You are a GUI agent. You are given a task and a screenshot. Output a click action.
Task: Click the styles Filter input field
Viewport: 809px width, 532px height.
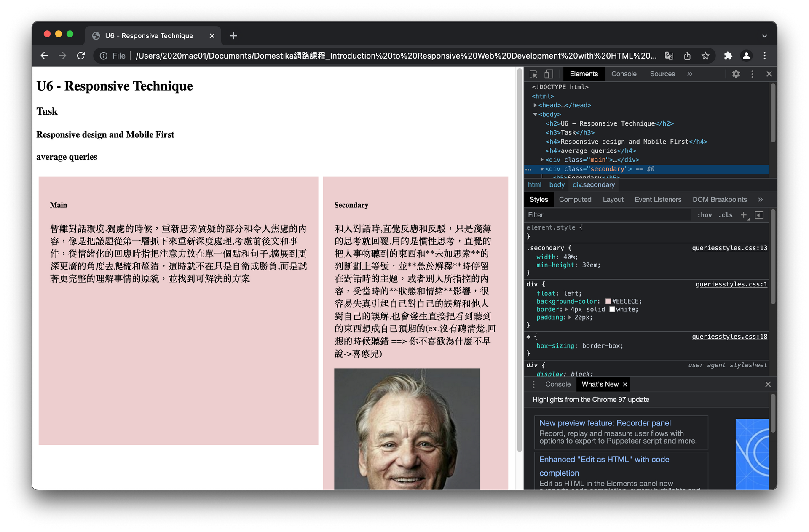[607, 215]
